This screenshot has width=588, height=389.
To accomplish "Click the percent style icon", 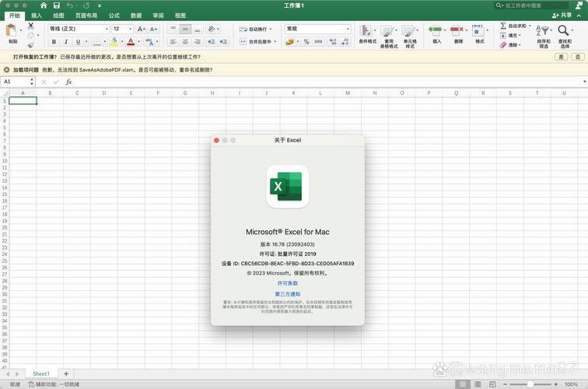I will (306, 42).
